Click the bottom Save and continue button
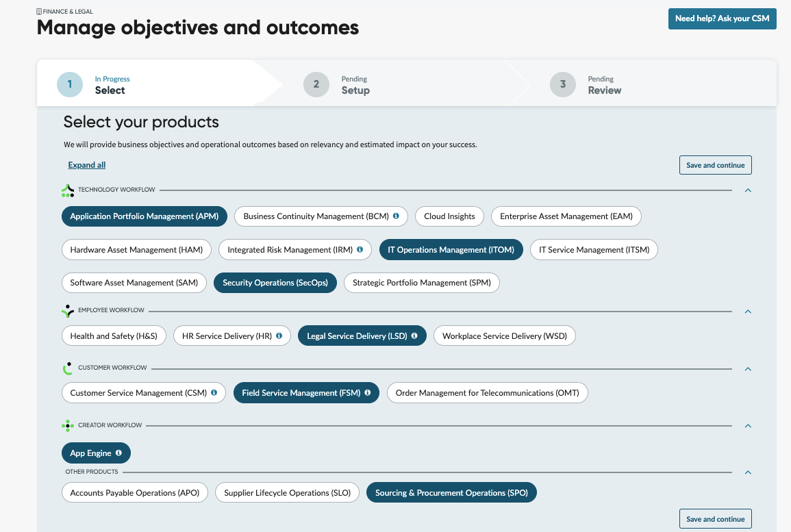This screenshot has height=532, width=791. [716, 519]
